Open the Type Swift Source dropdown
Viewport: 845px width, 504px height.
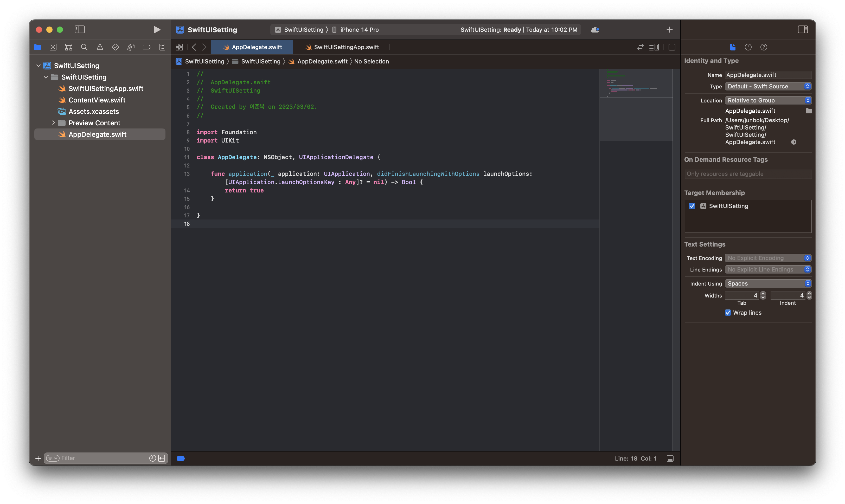click(767, 87)
